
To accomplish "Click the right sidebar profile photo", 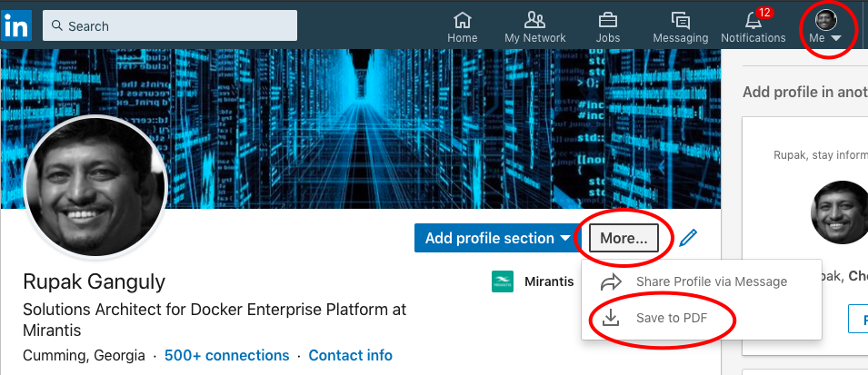I will click(x=839, y=212).
